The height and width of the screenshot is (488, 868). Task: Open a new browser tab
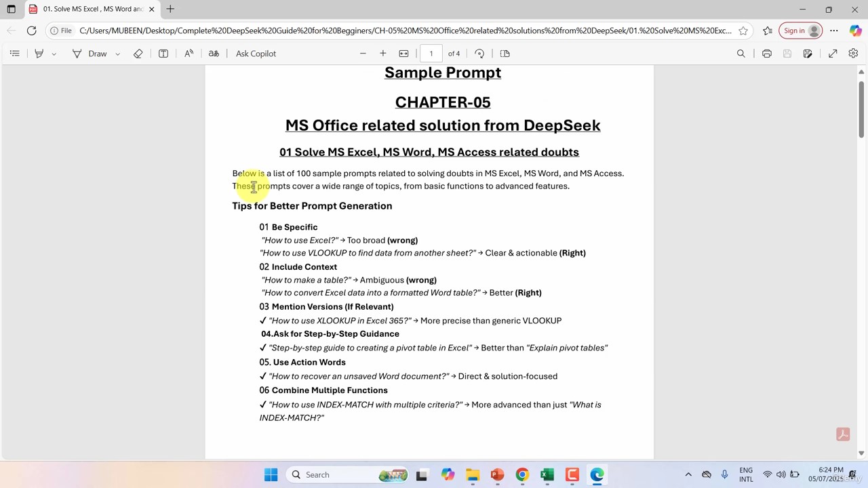170,9
